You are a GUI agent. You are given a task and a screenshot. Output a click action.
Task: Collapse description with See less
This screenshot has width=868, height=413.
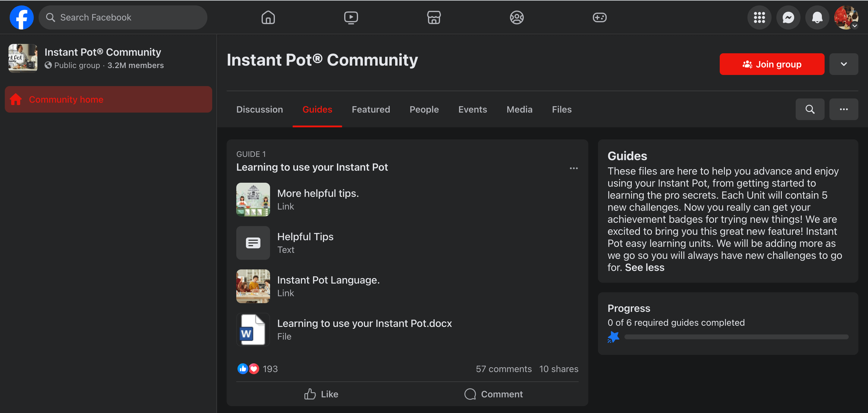click(644, 268)
